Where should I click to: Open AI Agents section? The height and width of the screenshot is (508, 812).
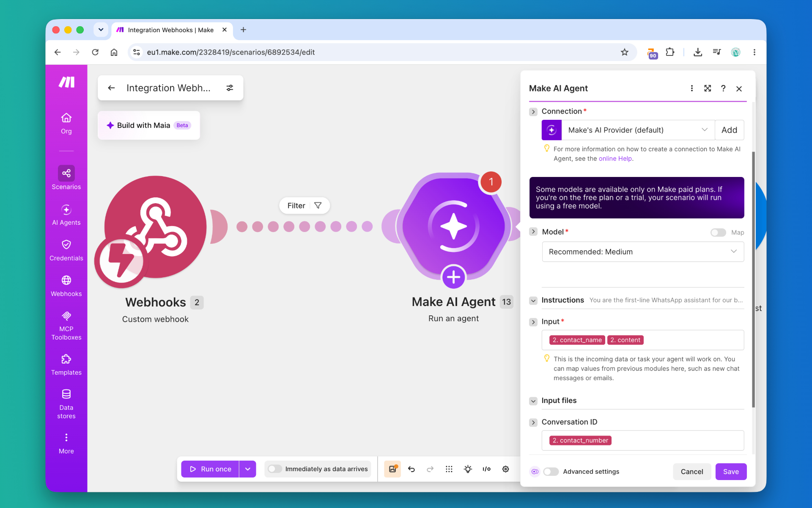pyautogui.click(x=66, y=215)
